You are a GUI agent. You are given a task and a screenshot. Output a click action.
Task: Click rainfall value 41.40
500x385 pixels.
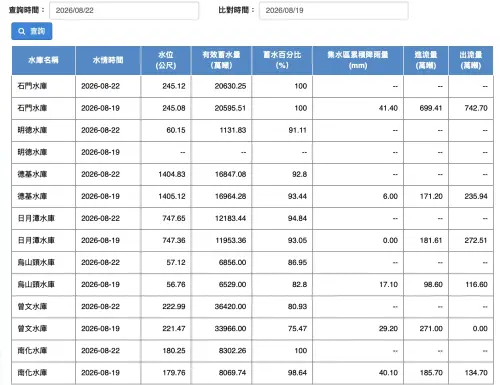click(x=388, y=108)
